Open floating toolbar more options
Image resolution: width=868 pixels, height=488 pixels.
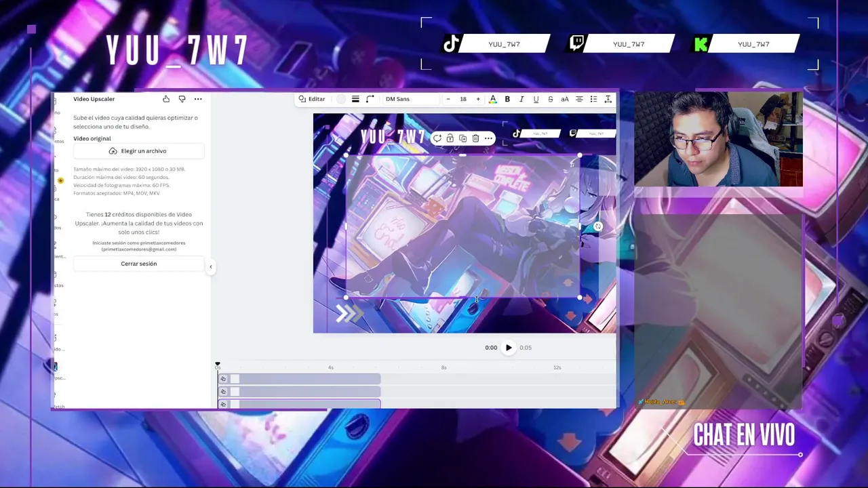tap(488, 138)
